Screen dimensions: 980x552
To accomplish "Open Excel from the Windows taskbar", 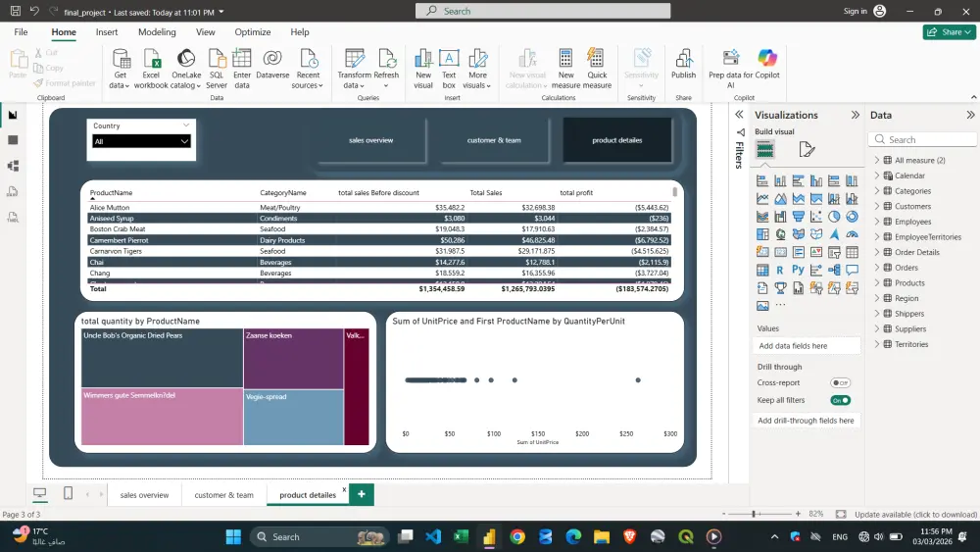I will 462,536.
